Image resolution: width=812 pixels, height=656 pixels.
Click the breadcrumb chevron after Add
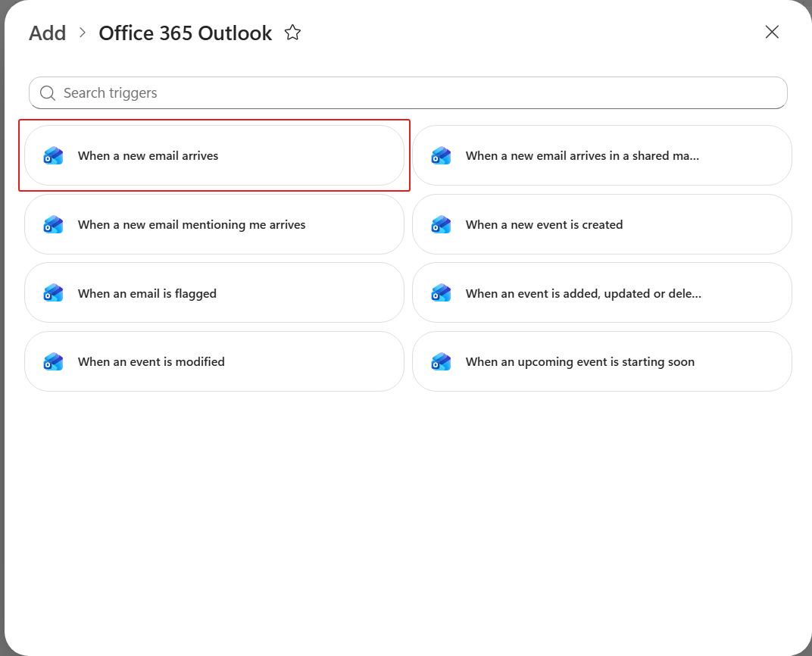point(83,33)
